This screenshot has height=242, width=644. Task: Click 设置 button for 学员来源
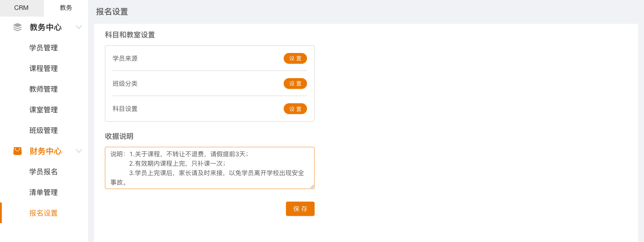(x=295, y=58)
